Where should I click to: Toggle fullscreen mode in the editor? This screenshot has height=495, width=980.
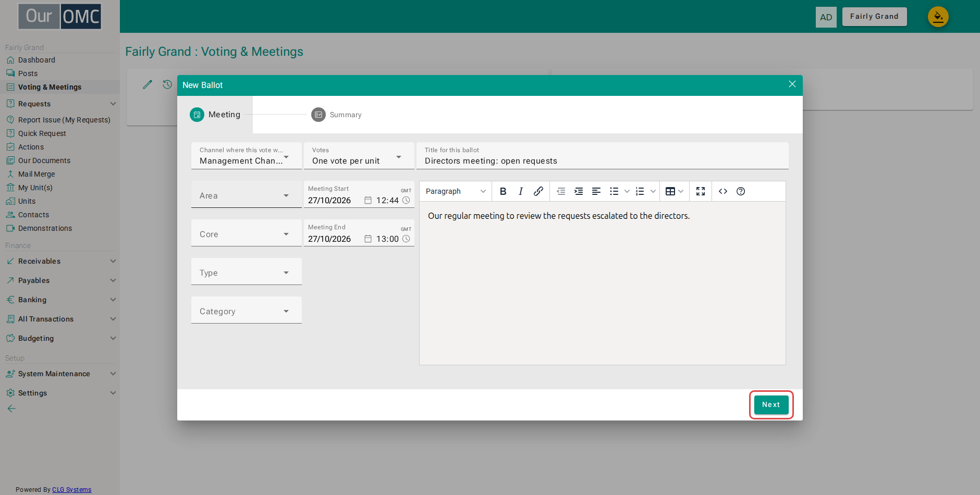coord(701,191)
